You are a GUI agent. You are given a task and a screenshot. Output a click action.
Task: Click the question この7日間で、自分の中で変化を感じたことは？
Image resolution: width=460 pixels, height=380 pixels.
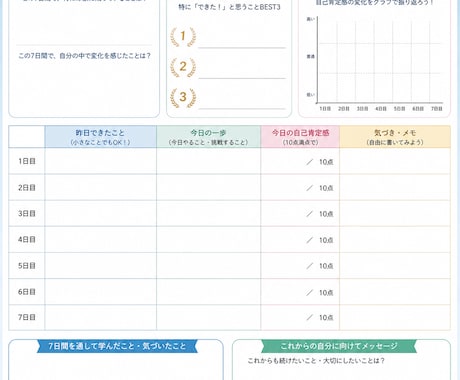85,56
